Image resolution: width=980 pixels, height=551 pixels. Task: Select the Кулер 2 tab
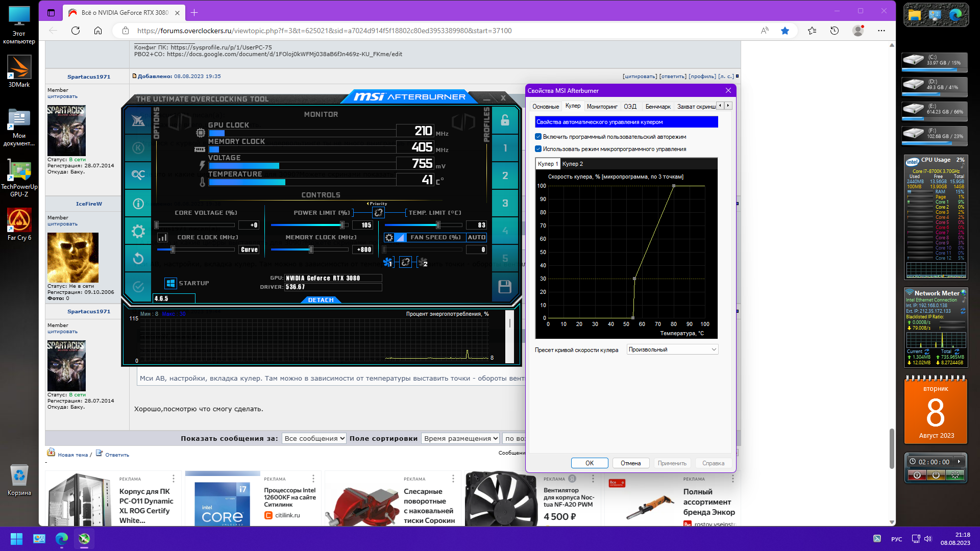[x=572, y=164]
